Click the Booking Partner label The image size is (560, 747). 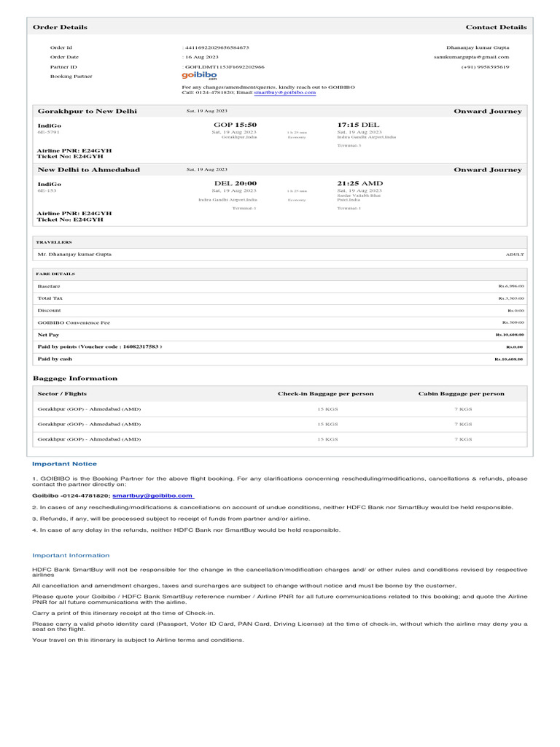(71, 76)
